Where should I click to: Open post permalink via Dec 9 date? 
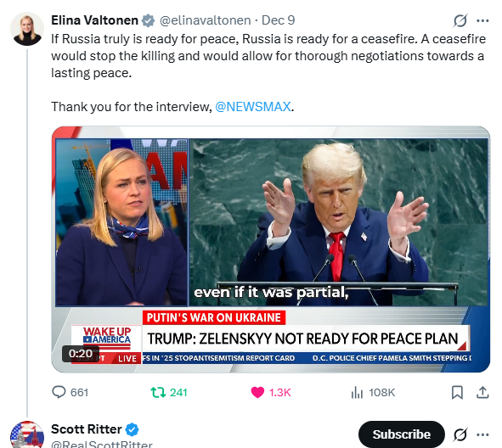pyautogui.click(x=279, y=20)
